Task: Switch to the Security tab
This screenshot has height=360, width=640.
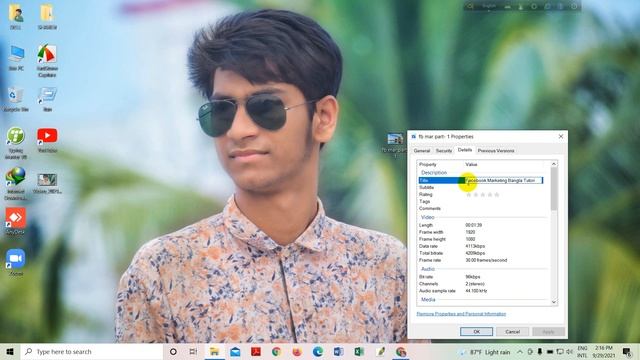Action: point(444,151)
